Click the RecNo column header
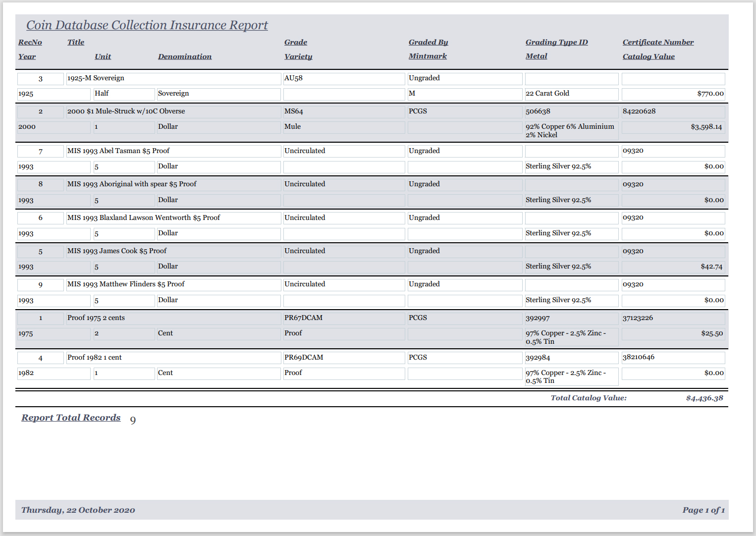Image resolution: width=756 pixels, height=536 pixels. pyautogui.click(x=30, y=42)
